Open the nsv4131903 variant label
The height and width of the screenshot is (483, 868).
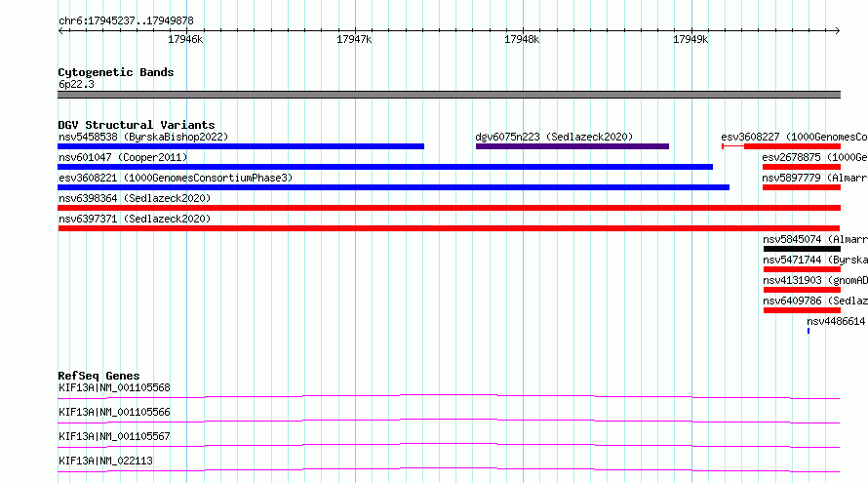pos(815,280)
